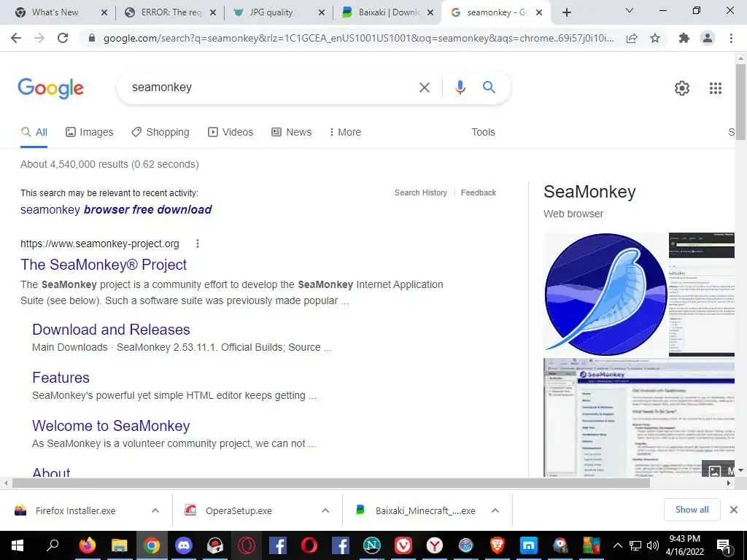Viewport: 747px width, 560px height.
Task: Click the SeaMonkey logo thumbnail image
Action: [x=605, y=294]
